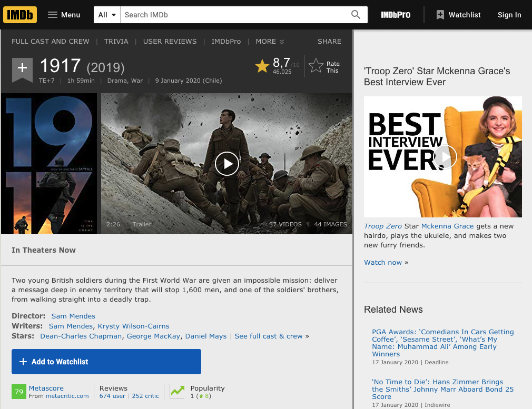Click the star icon next to the rating

click(262, 64)
